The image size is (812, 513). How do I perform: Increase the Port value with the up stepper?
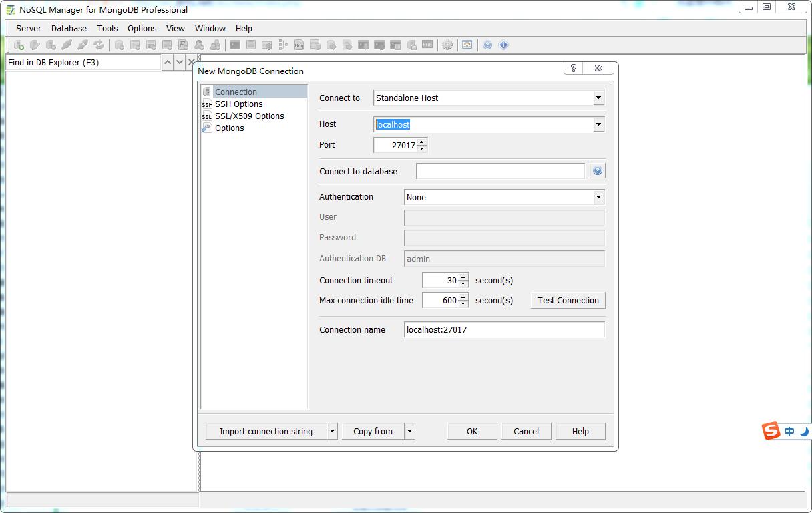[x=423, y=142]
